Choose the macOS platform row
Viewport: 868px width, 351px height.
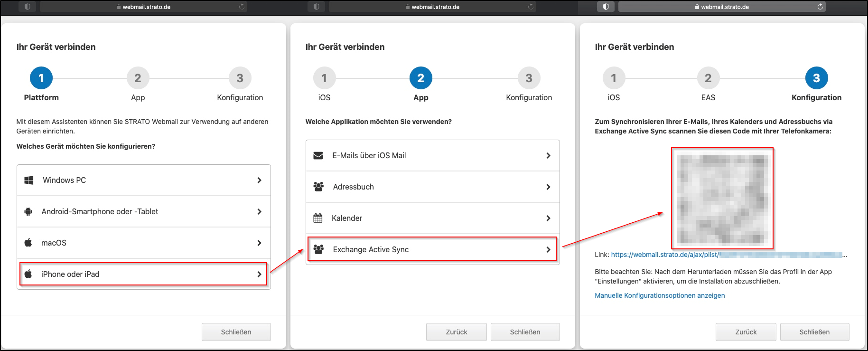pyautogui.click(x=143, y=243)
